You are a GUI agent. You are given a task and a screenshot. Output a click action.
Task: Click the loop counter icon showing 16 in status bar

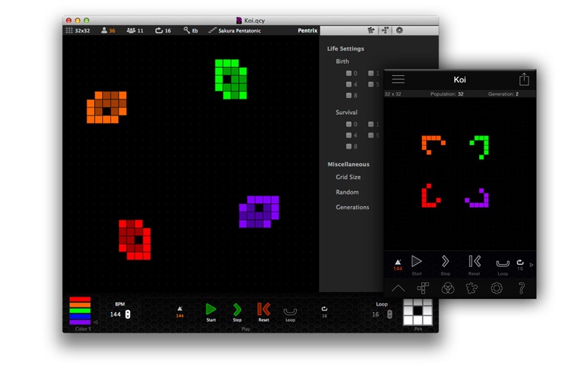pos(159,30)
